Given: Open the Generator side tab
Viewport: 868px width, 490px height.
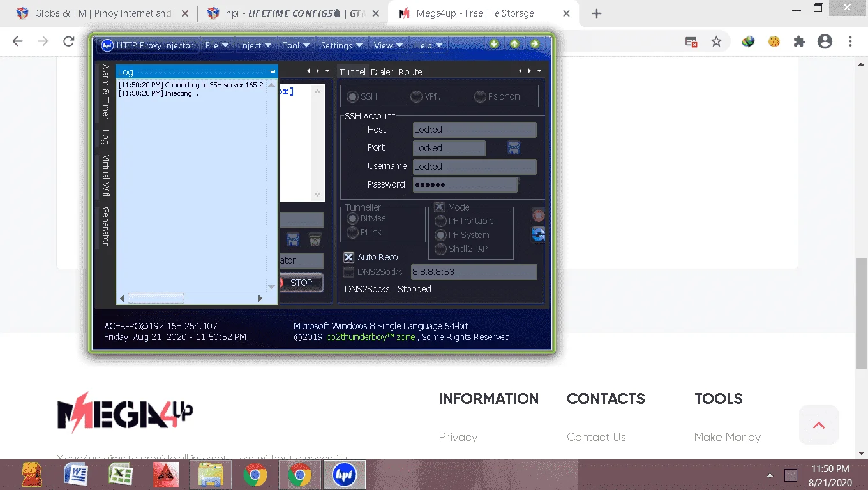Looking at the screenshot, I should [x=105, y=226].
